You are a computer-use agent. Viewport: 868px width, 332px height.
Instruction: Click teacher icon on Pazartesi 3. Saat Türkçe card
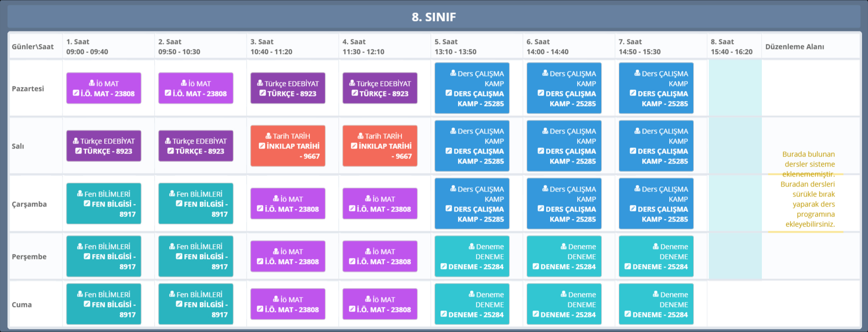pos(260,83)
